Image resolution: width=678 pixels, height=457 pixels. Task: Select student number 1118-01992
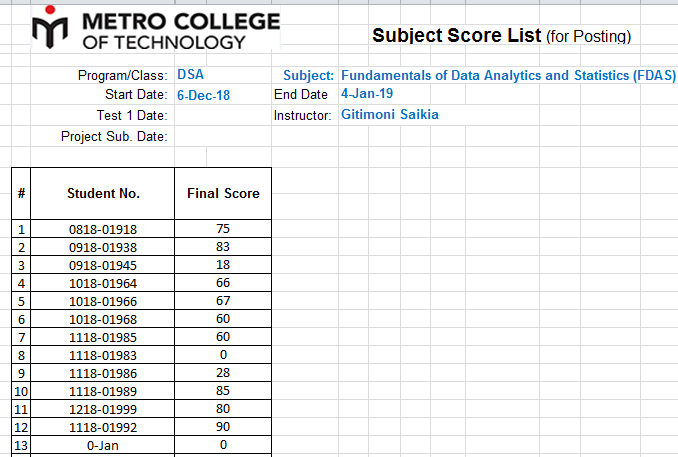(103, 427)
